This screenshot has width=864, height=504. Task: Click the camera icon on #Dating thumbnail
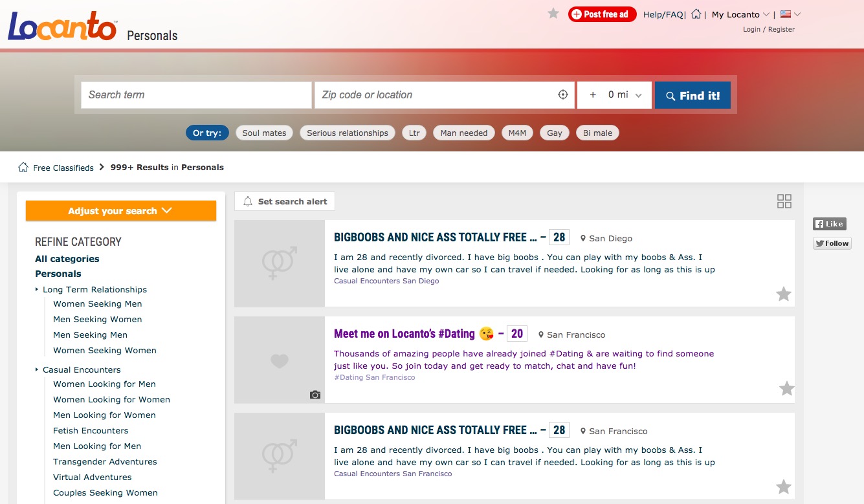[315, 395]
